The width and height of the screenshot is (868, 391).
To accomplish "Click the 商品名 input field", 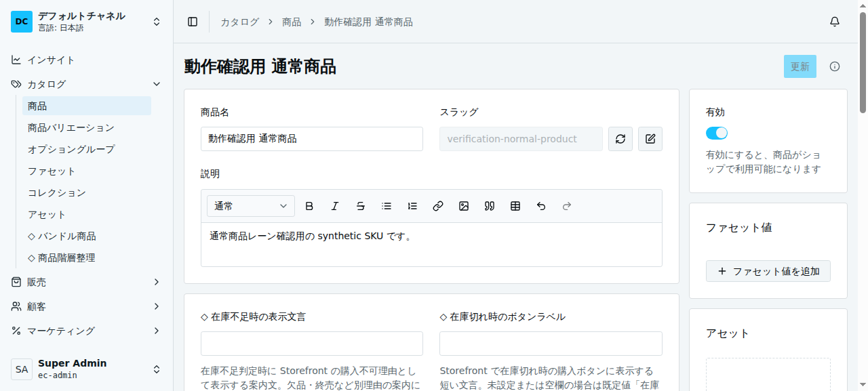I will [x=312, y=139].
